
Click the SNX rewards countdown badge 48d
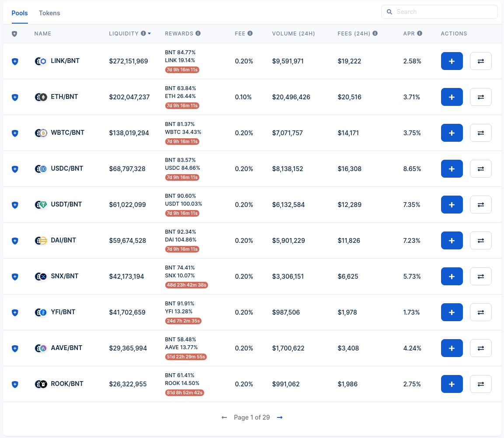coord(186,285)
